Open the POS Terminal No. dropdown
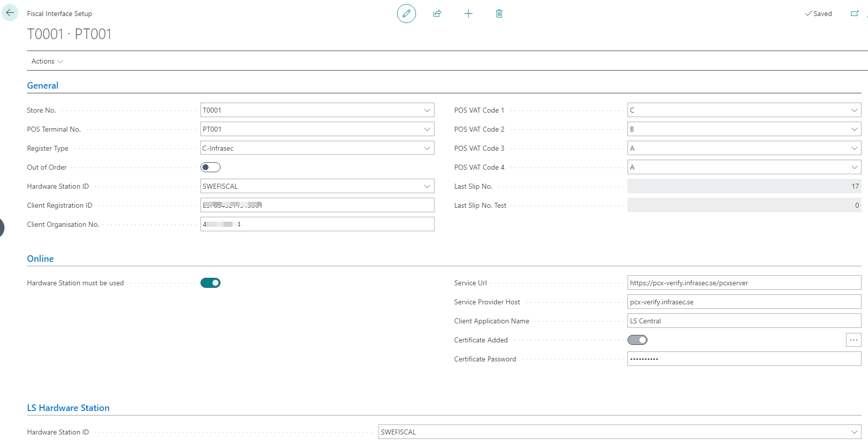This screenshot has width=868, height=444. point(427,129)
